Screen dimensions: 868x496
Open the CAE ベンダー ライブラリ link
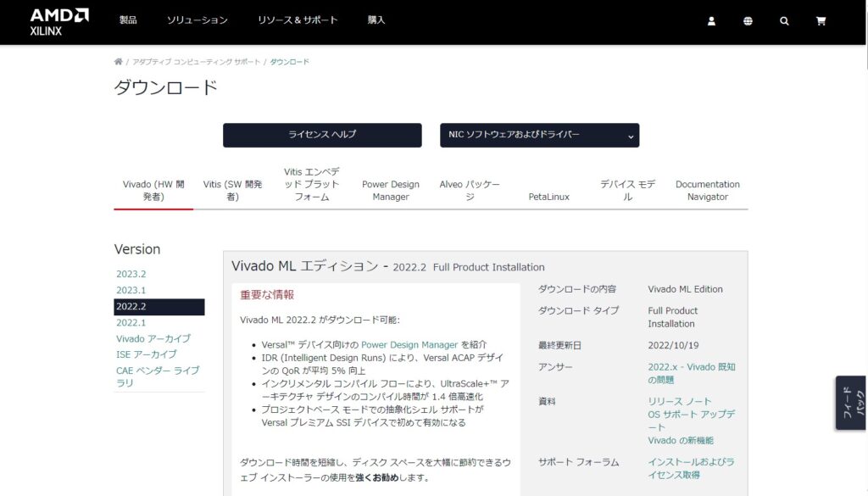pyautogui.click(x=158, y=376)
